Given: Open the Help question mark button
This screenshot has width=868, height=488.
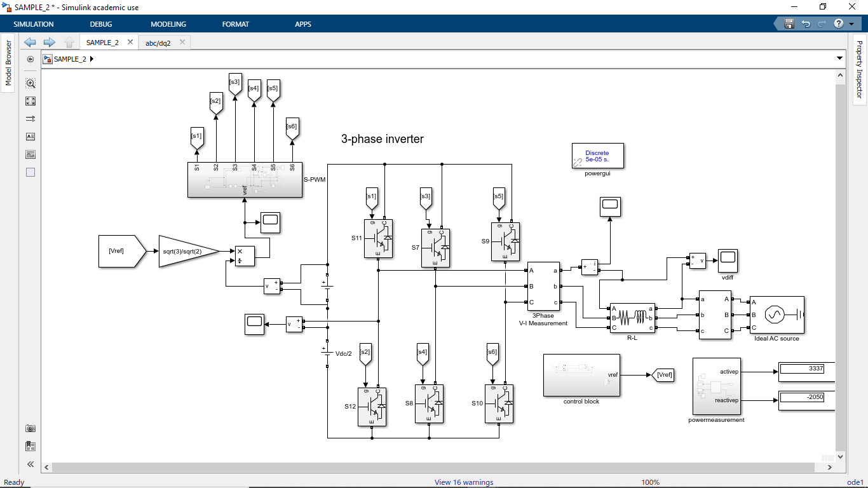Looking at the screenshot, I should (x=839, y=24).
